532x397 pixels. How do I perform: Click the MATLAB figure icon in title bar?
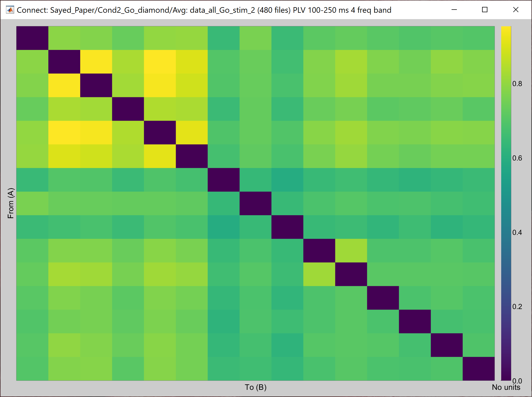pyautogui.click(x=10, y=10)
